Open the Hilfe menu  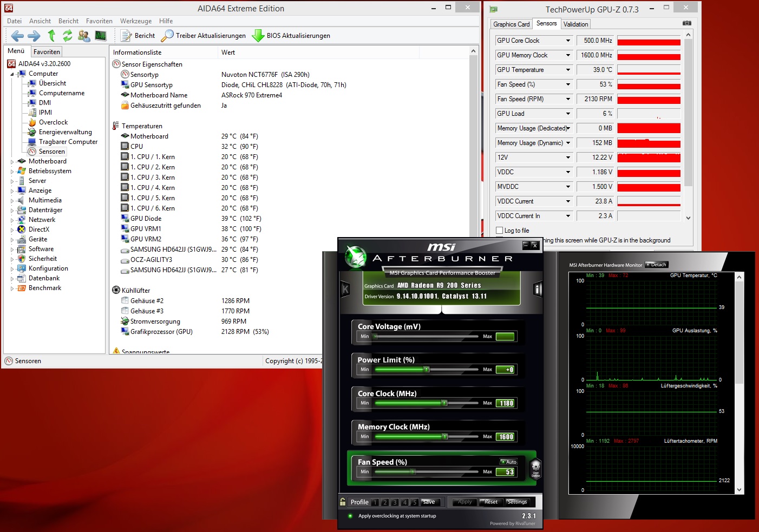(166, 21)
